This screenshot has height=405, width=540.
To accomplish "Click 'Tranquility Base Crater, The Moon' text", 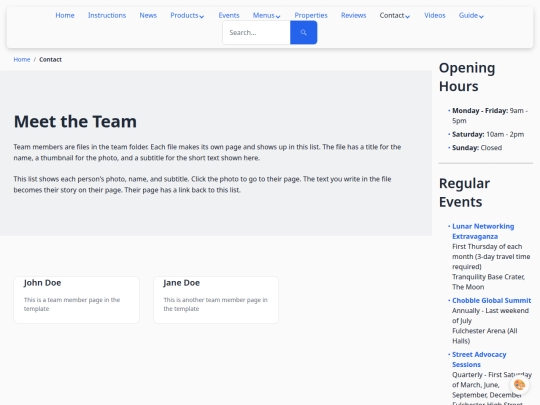I will pos(488,282).
